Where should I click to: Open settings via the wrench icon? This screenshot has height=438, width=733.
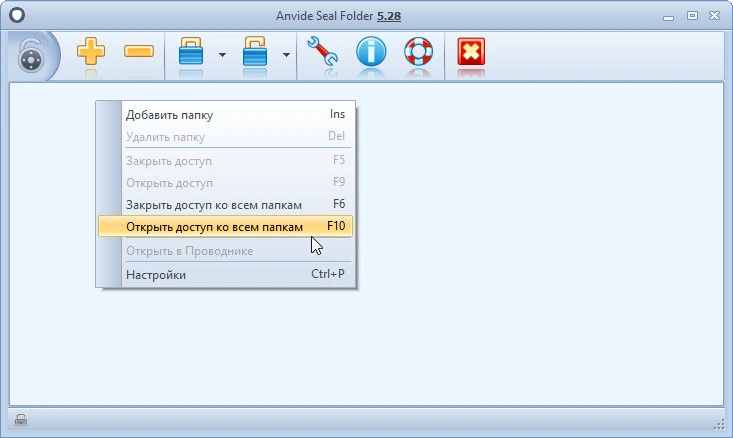[323, 50]
